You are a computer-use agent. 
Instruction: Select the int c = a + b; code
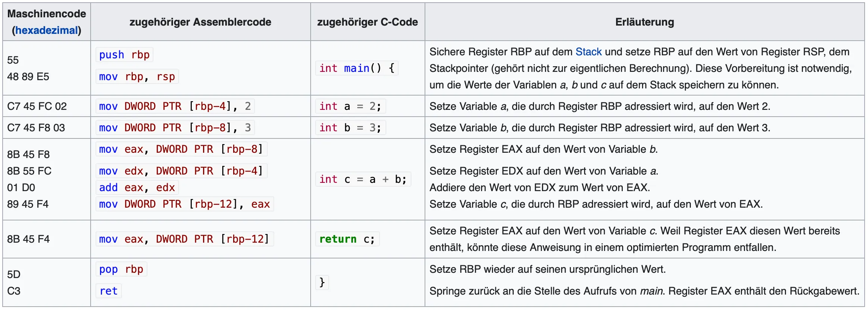coord(363,179)
